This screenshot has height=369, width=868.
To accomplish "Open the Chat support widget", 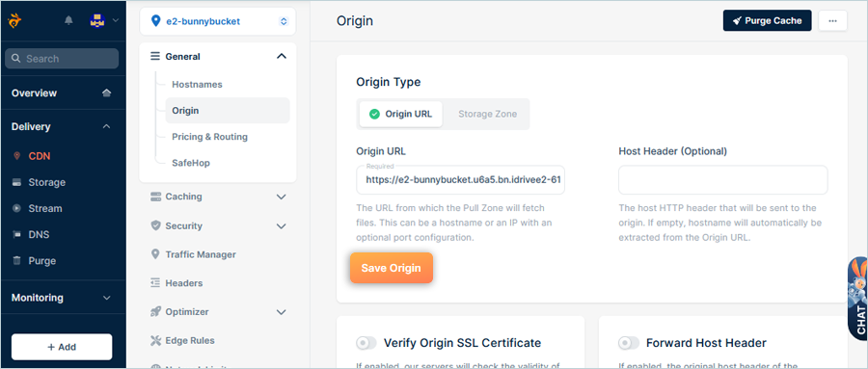I will coord(858,299).
